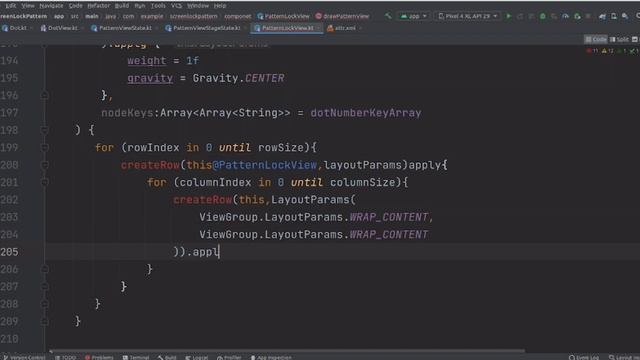Viewport: 640px width, 360px height.
Task: Open the Tools menu
Action: pos(158,6)
